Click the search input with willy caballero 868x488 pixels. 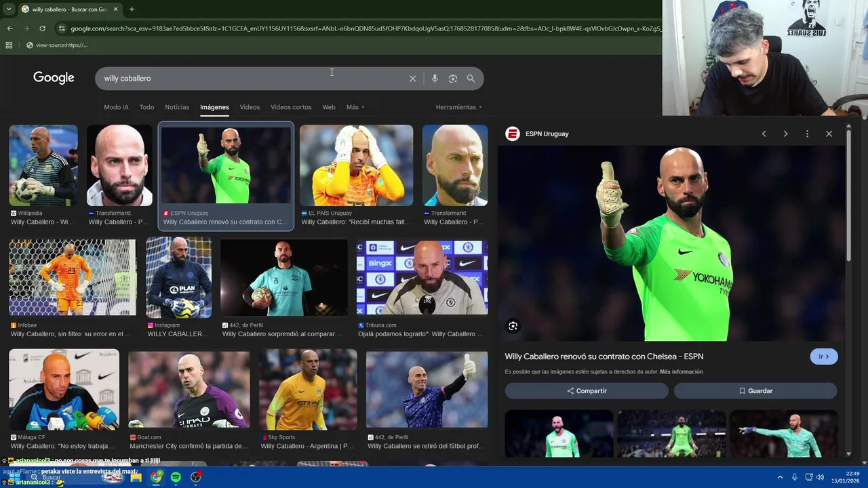pyautogui.click(x=251, y=79)
